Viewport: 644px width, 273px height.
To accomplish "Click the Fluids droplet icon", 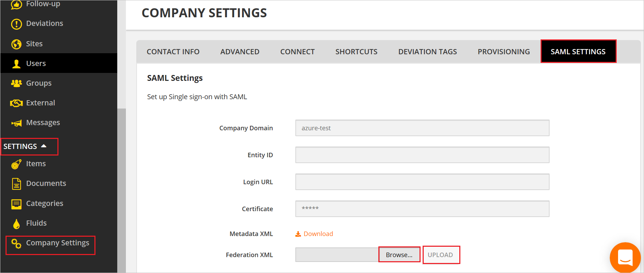I will (x=16, y=224).
